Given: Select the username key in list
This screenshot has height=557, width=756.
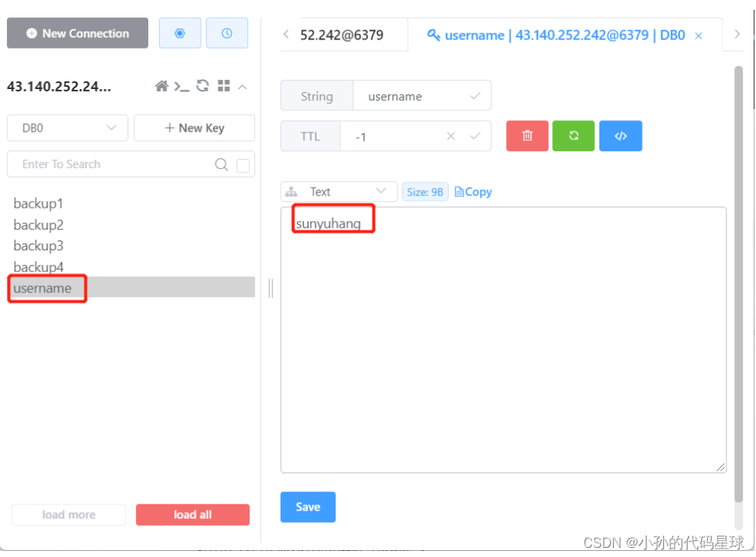Looking at the screenshot, I should click(131, 288).
